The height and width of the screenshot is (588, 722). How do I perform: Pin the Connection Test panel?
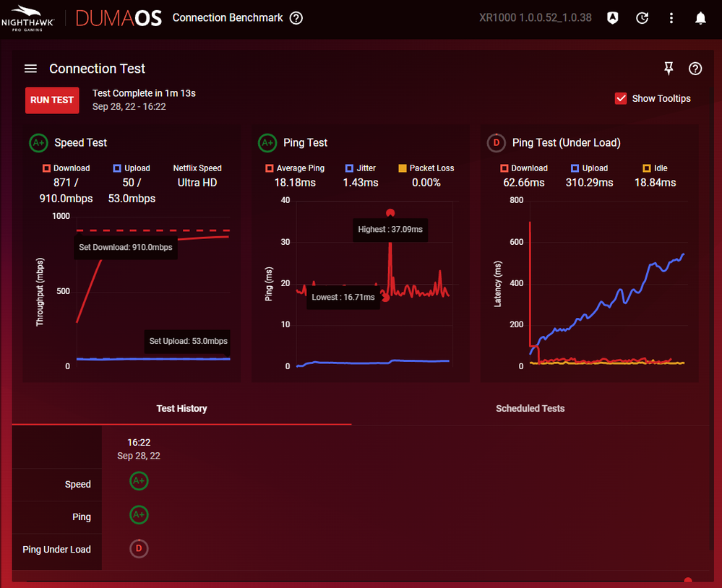coord(669,69)
